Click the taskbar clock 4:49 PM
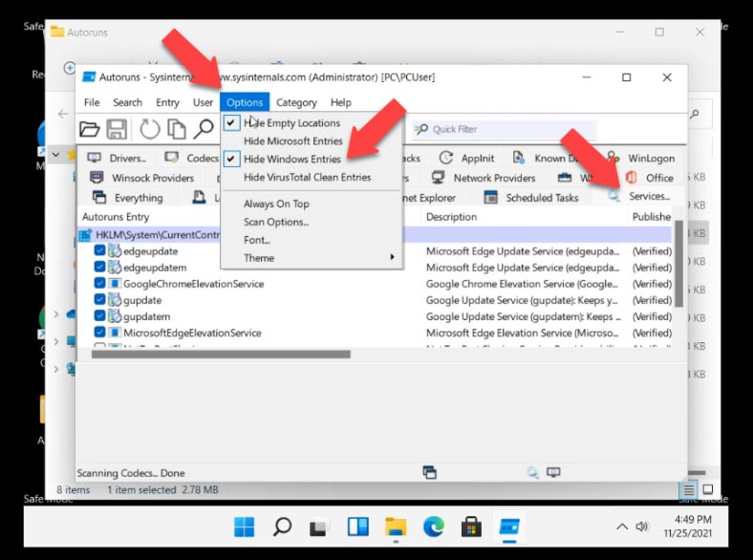The image size is (753, 560). coord(692,519)
